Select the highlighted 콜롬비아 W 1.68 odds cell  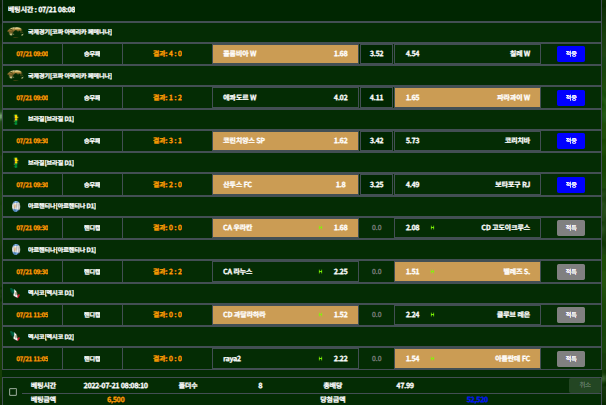click(284, 54)
